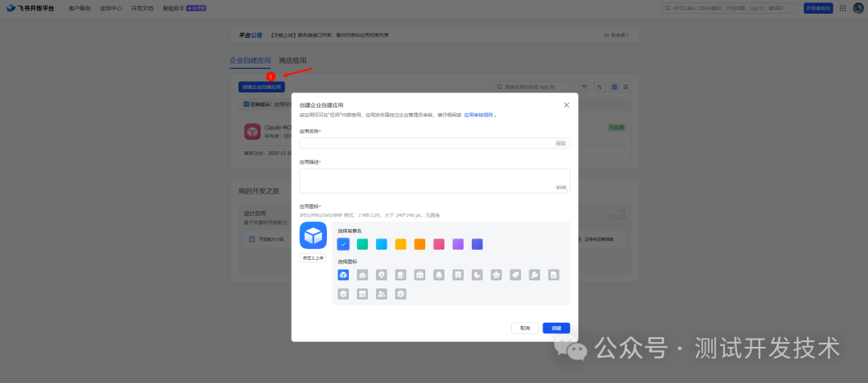The height and width of the screenshot is (383, 868).
Task: Focus the 应用名称 input field
Action: [435, 143]
